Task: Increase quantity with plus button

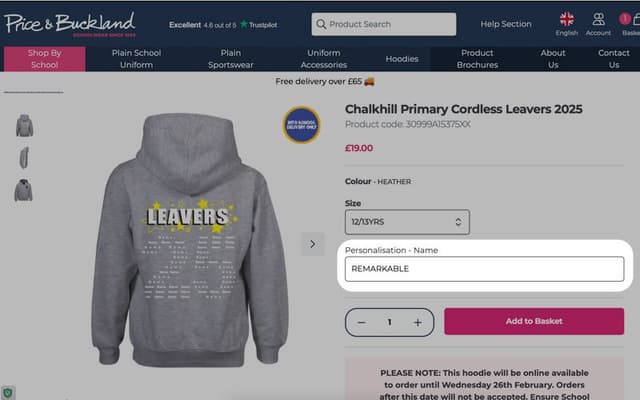Action: coord(418,322)
